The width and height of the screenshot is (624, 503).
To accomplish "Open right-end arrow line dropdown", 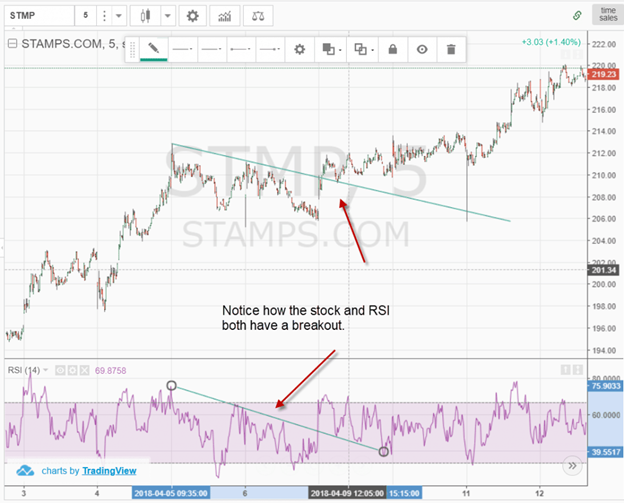I will 270,49.
